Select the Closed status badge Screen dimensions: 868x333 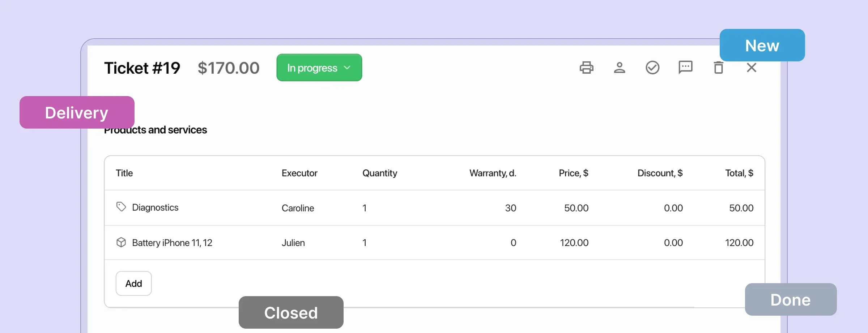coord(291,312)
